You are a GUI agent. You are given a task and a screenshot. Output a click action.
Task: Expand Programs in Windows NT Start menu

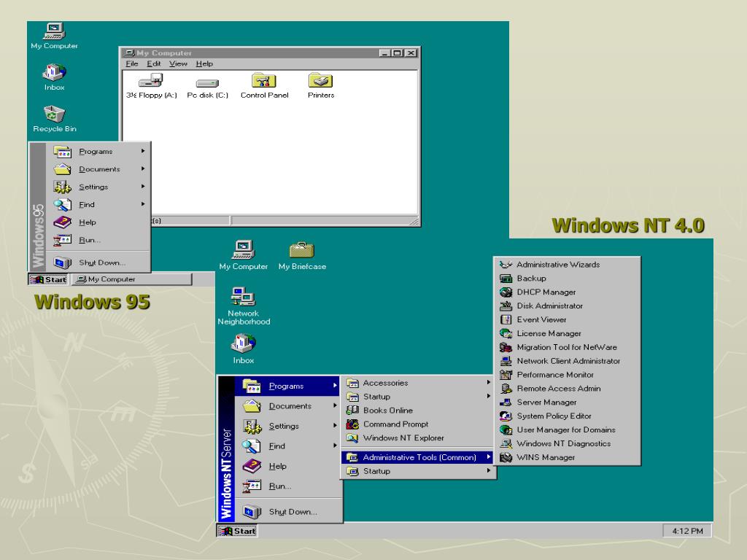287,386
